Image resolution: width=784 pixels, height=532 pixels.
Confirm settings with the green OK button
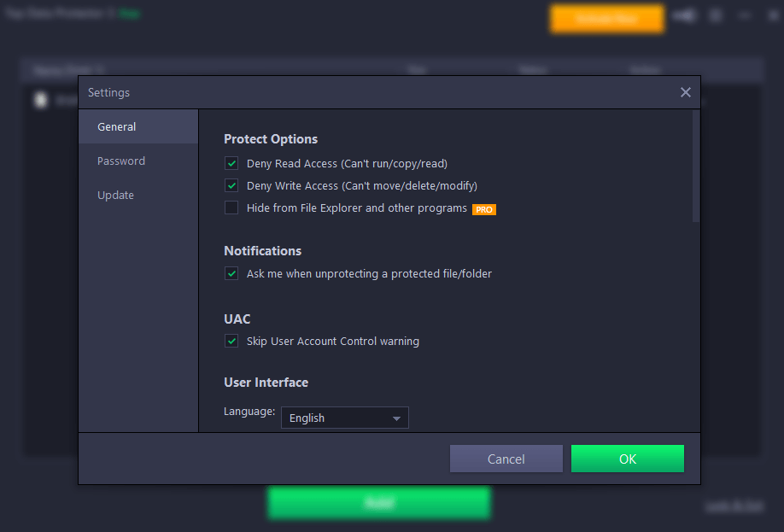627,459
